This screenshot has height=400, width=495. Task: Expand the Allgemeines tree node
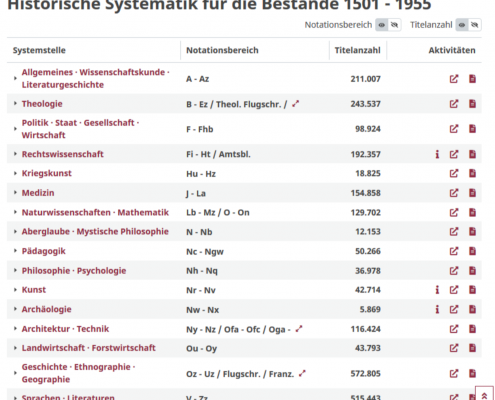click(15, 78)
